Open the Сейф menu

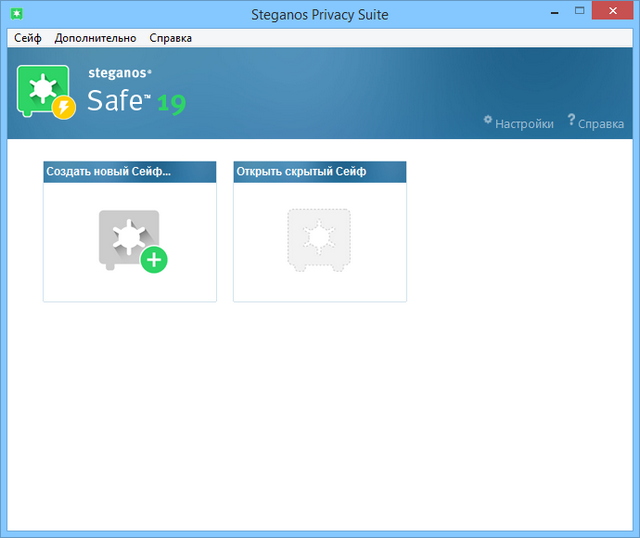click(27, 38)
